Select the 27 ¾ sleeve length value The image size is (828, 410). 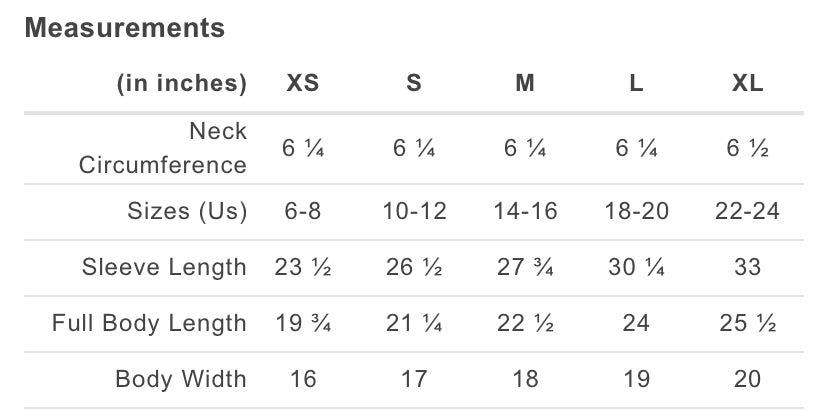click(x=525, y=268)
